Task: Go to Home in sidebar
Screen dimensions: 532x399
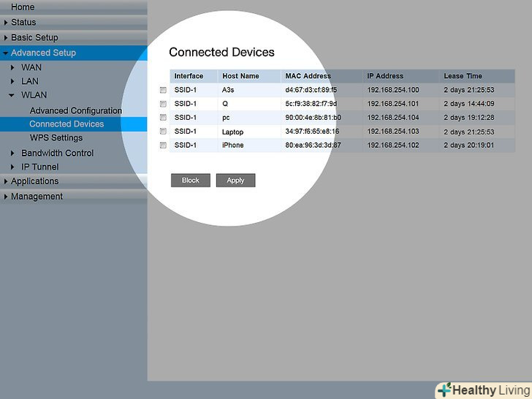Action: point(23,7)
